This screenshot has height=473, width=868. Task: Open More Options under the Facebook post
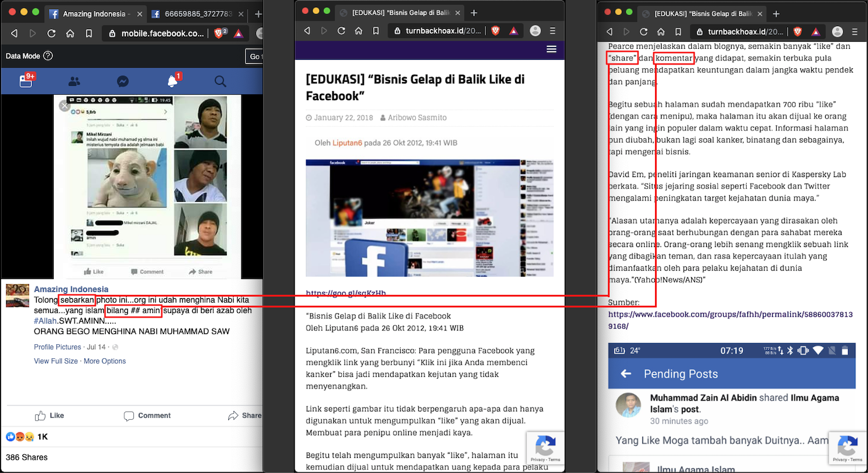[104, 361]
